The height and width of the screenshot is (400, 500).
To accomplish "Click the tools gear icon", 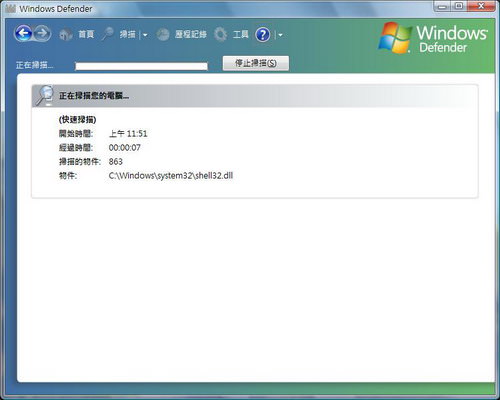I will pos(220,34).
